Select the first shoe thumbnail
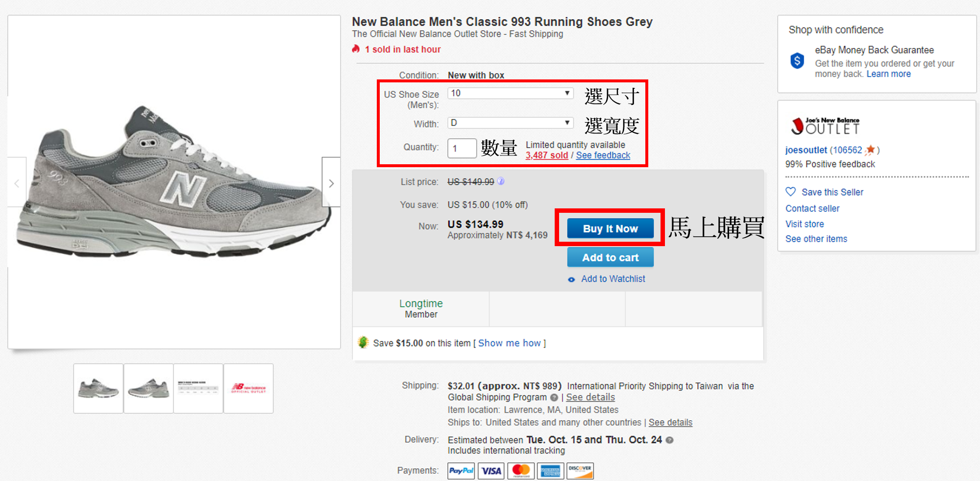980x481 pixels. (98, 388)
